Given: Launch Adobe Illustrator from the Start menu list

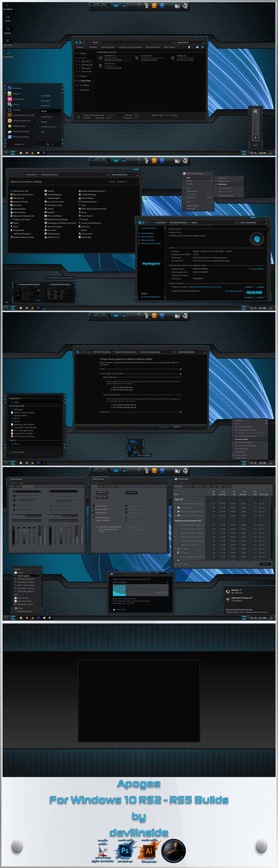Looking at the screenshot, I should point(22,115).
